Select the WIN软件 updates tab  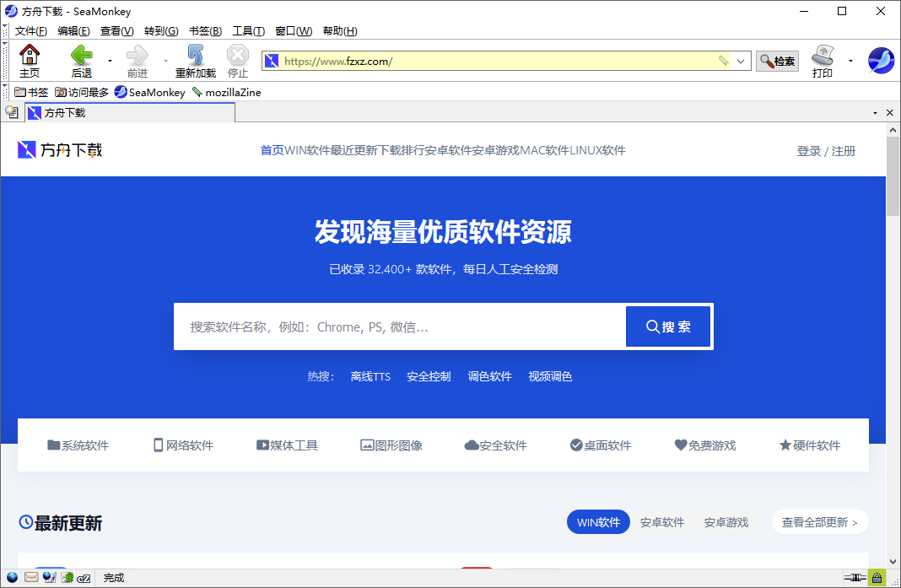(x=598, y=522)
